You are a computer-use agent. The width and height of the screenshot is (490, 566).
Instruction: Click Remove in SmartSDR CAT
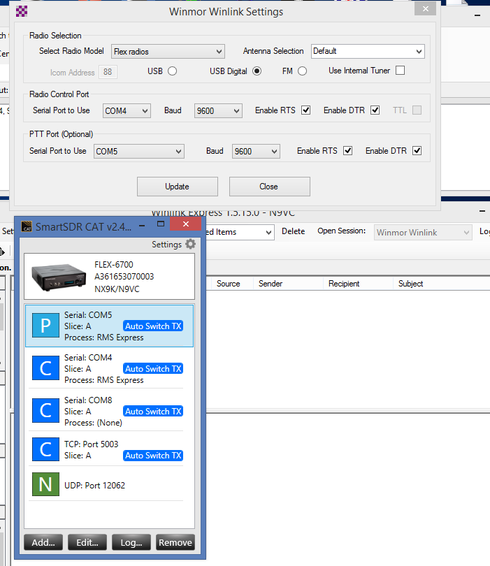pos(175,542)
